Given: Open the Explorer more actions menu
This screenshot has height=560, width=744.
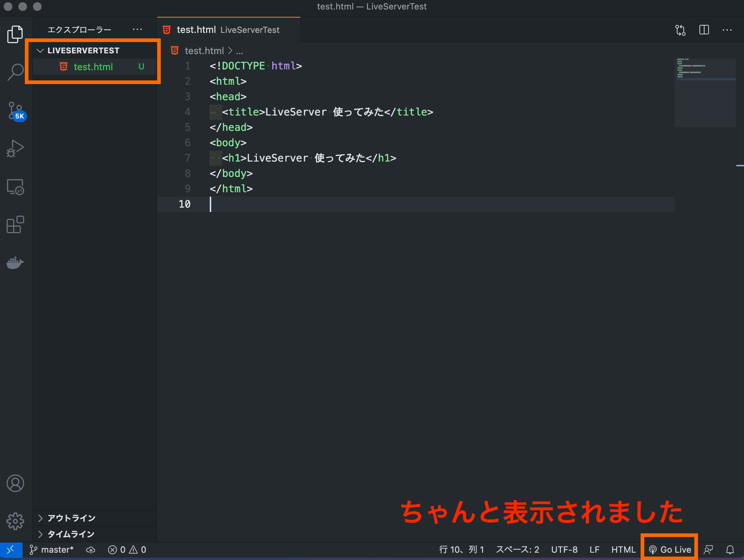Looking at the screenshot, I should (x=137, y=29).
